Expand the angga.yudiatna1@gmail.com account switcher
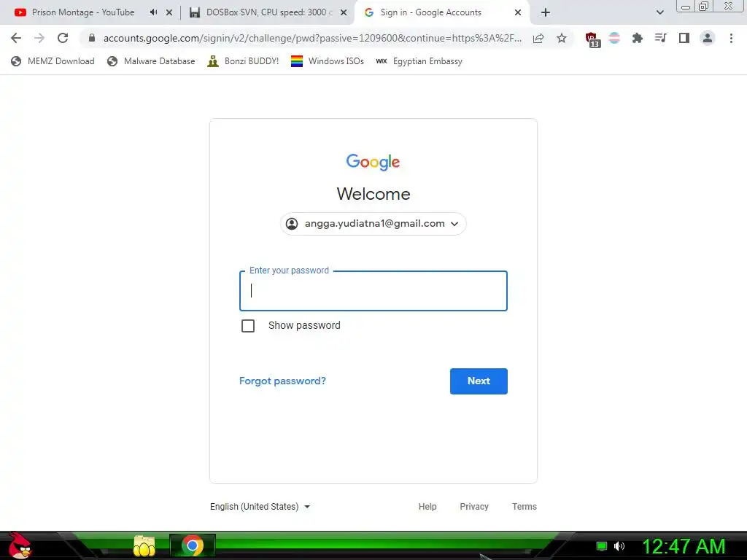 click(373, 224)
